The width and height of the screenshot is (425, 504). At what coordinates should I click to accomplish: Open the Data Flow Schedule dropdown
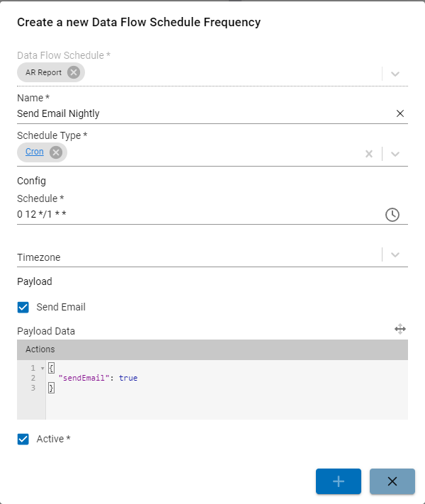[x=395, y=74]
